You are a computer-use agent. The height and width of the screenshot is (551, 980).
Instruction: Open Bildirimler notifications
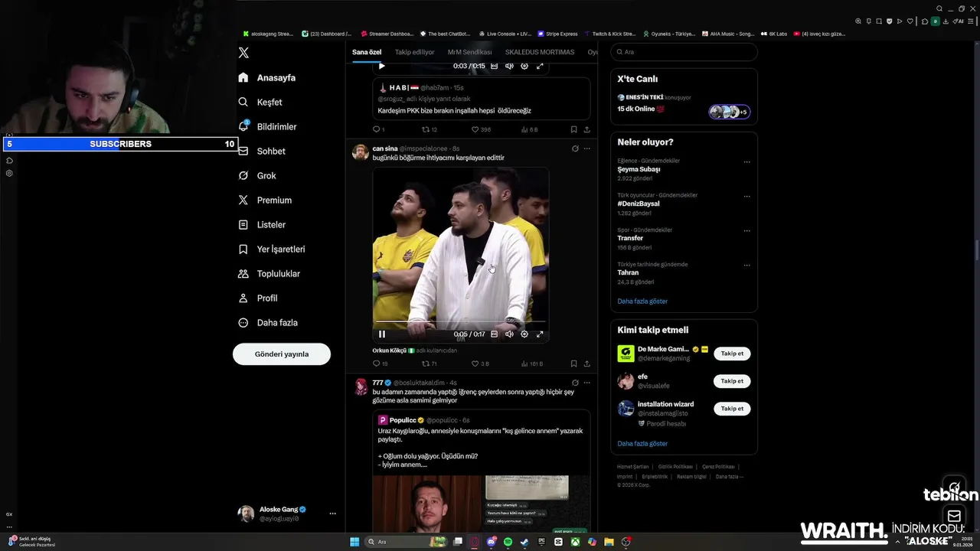267,126
